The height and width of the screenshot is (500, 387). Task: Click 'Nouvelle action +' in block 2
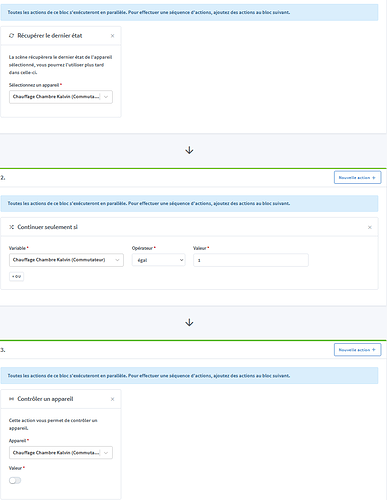pyautogui.click(x=357, y=178)
